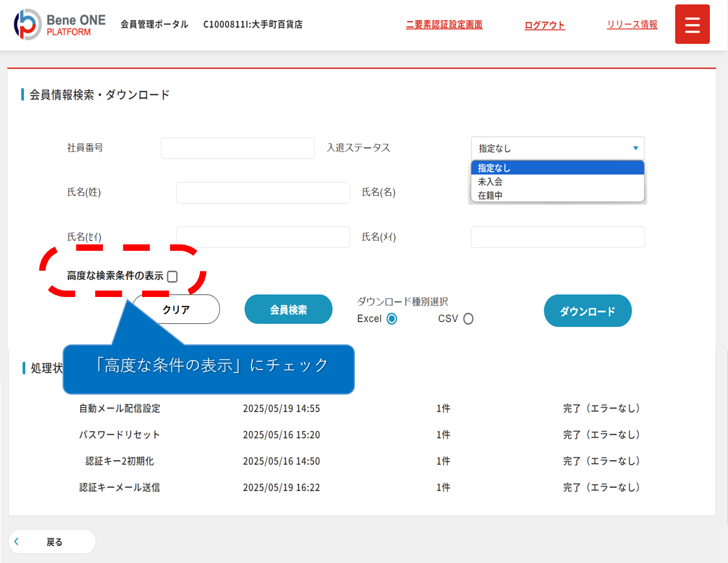The image size is (728, 563).
Task: Select the CSV download type radio
Action: tap(468, 319)
